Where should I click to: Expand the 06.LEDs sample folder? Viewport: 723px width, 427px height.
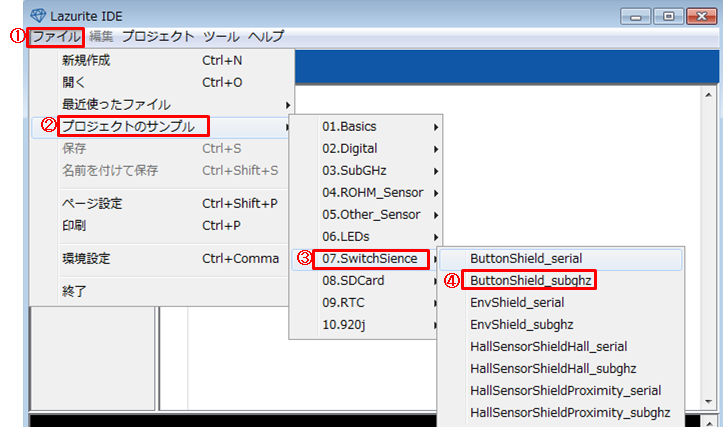click(x=366, y=237)
